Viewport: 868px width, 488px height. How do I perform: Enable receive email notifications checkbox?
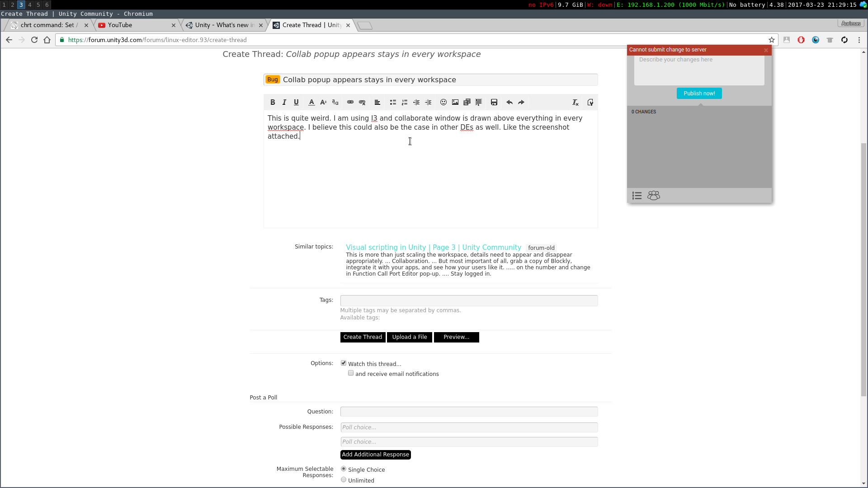(x=351, y=373)
